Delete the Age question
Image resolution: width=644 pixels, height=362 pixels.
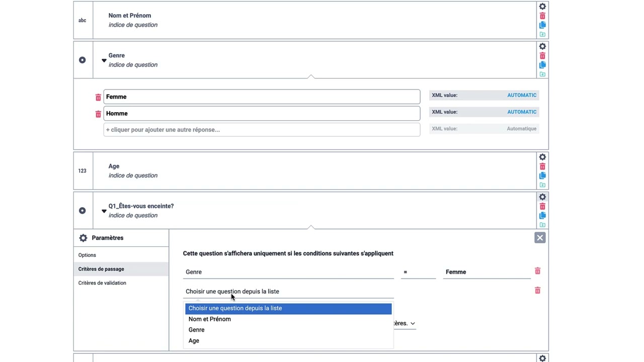pos(542,166)
